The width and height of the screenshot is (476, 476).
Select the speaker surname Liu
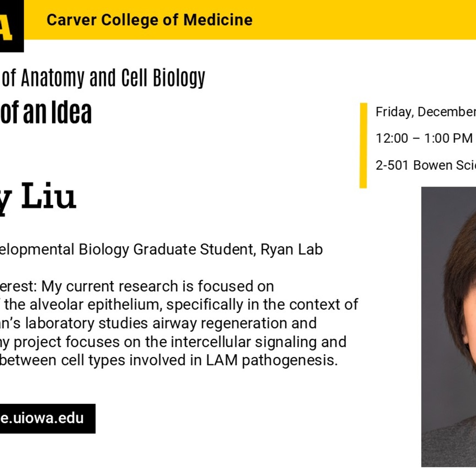(48, 196)
